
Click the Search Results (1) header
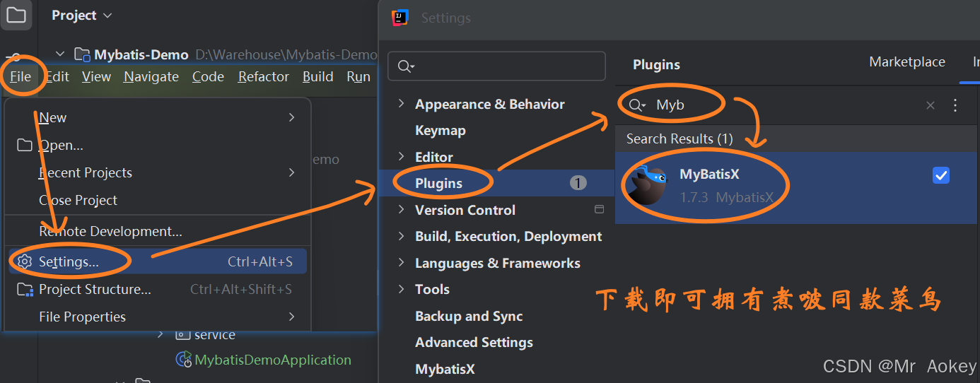tap(679, 139)
